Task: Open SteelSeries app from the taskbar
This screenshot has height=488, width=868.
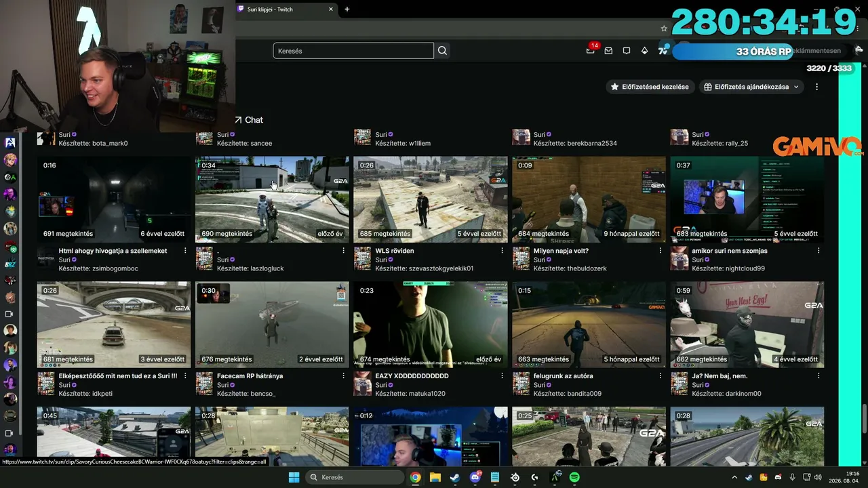Action: [515, 477]
